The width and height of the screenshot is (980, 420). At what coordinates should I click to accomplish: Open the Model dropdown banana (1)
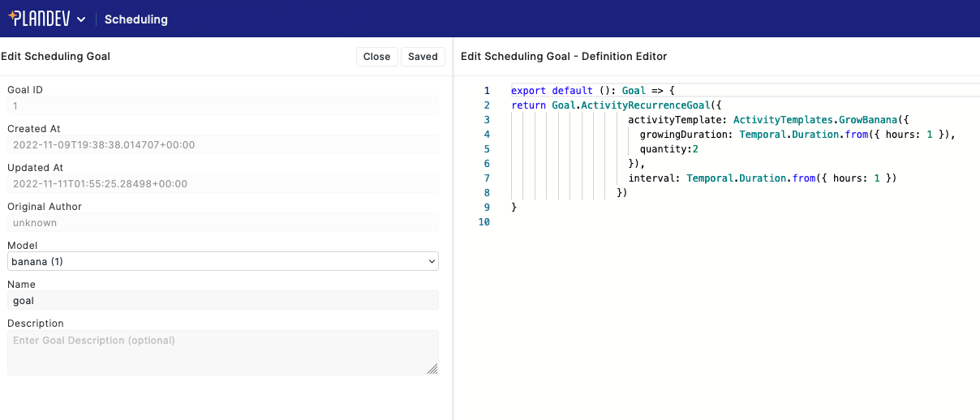223,261
